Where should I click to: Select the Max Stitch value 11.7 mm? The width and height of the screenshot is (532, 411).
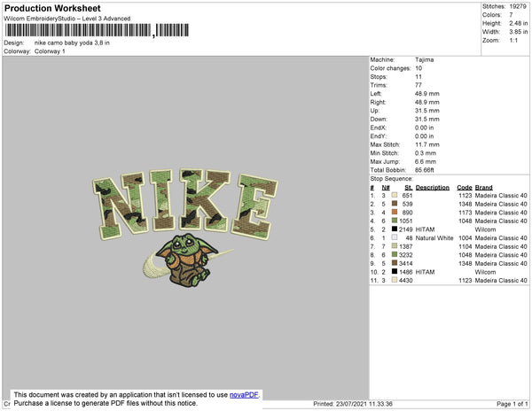click(x=427, y=144)
